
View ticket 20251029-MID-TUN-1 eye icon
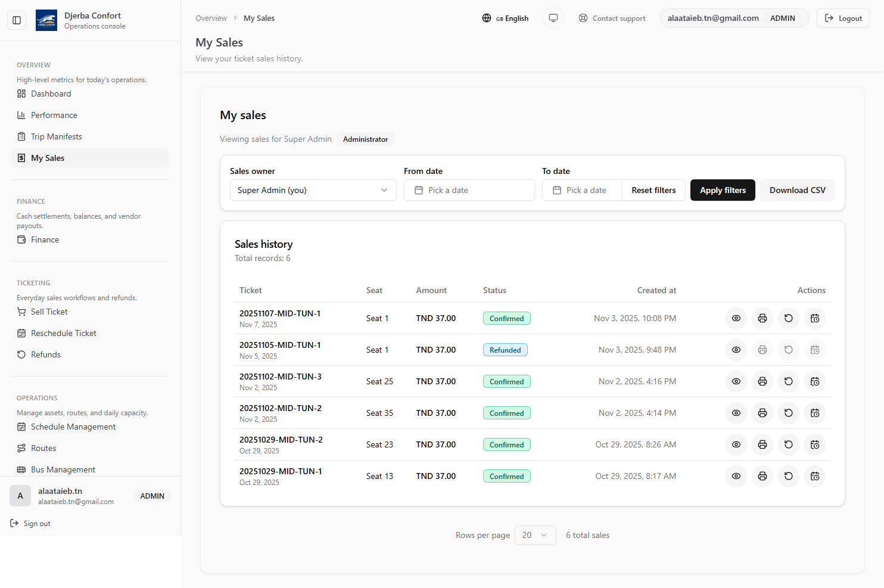(x=736, y=476)
